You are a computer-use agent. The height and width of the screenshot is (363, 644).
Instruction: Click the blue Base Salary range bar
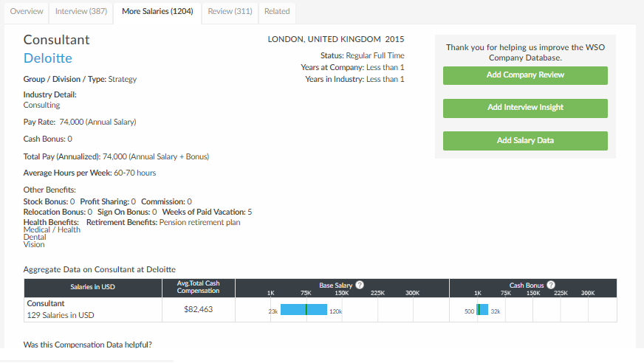(304, 310)
